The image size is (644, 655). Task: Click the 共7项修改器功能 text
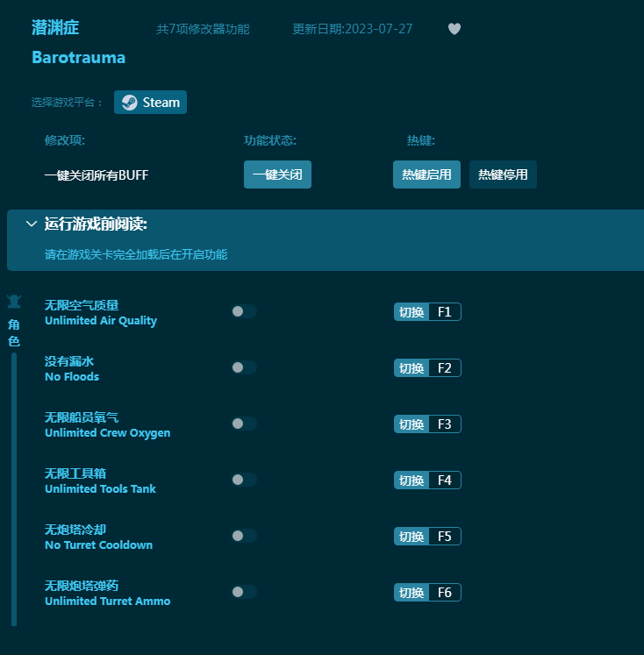click(x=203, y=29)
